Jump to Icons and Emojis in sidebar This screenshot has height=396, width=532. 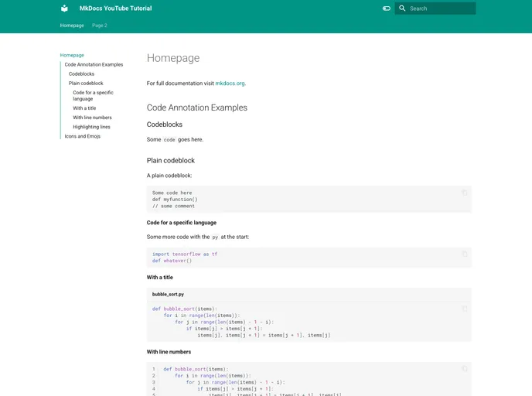click(83, 136)
